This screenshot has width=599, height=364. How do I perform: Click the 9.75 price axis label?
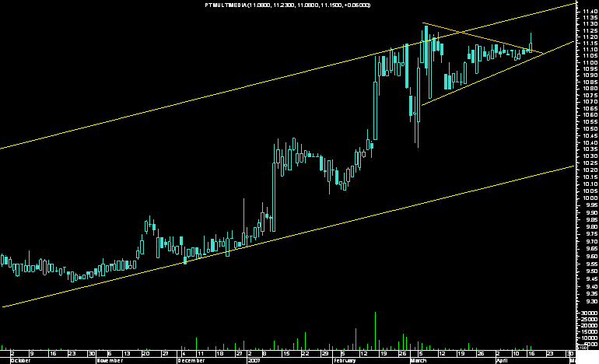[591, 234]
